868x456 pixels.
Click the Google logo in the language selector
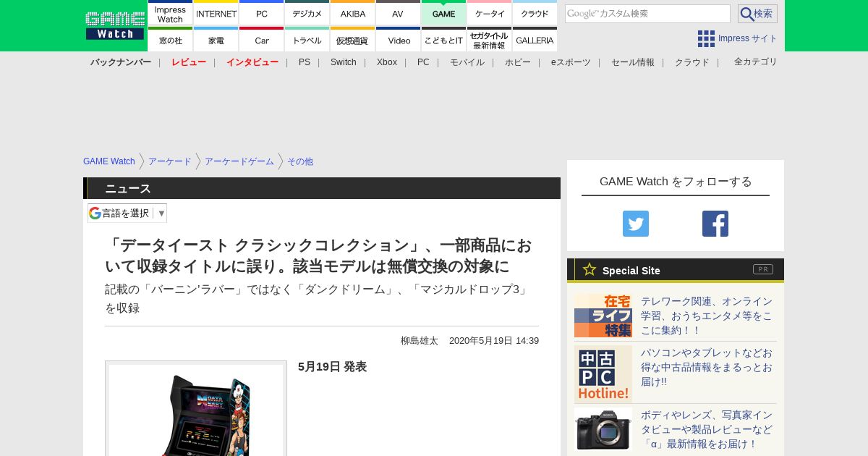click(95, 213)
